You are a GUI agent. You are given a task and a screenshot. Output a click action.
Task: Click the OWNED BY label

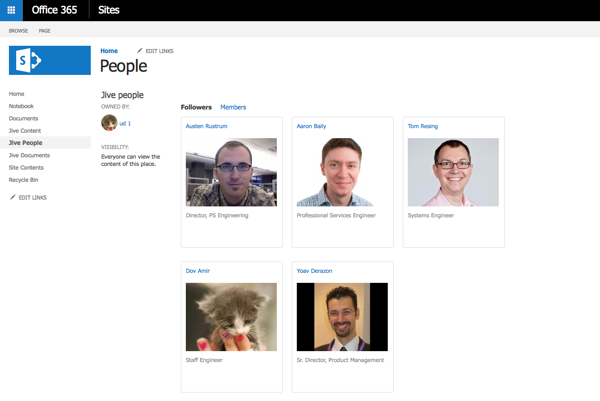[115, 107]
